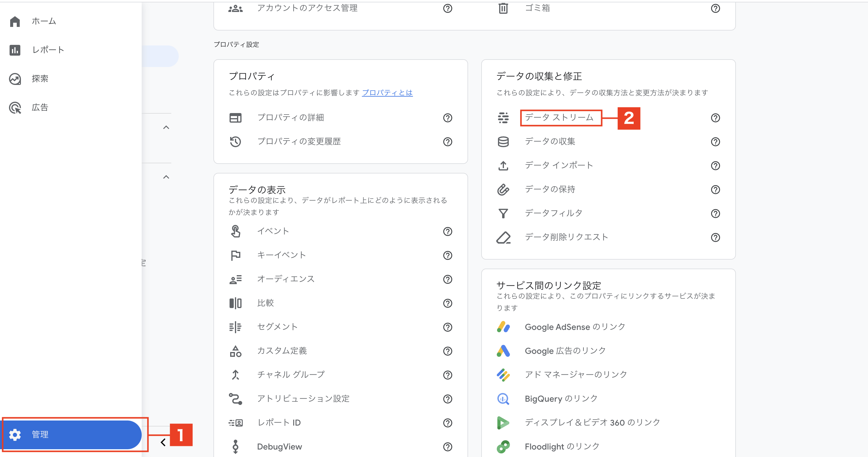This screenshot has height=457, width=868.
Task: Click the データ ストリーム icon
Action: (503, 118)
